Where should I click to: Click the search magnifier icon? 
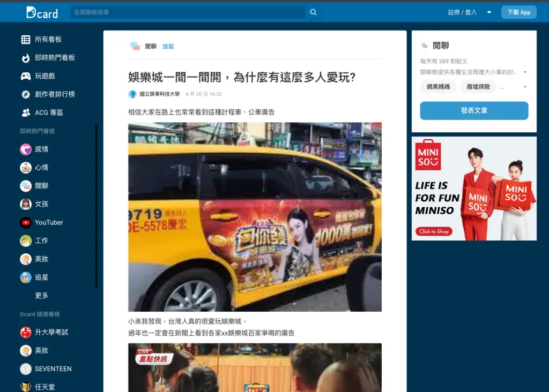click(313, 12)
